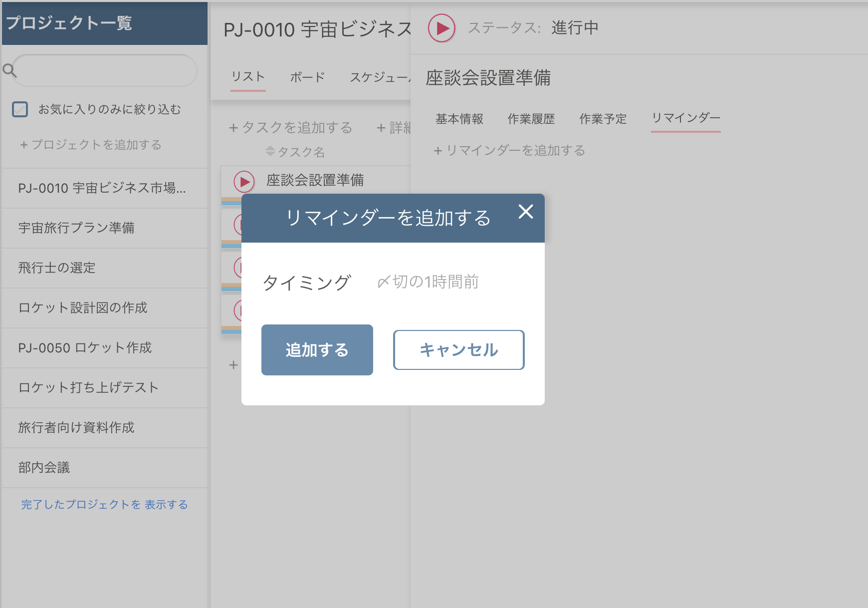Switch to the 作業予定 tab

pos(603,119)
